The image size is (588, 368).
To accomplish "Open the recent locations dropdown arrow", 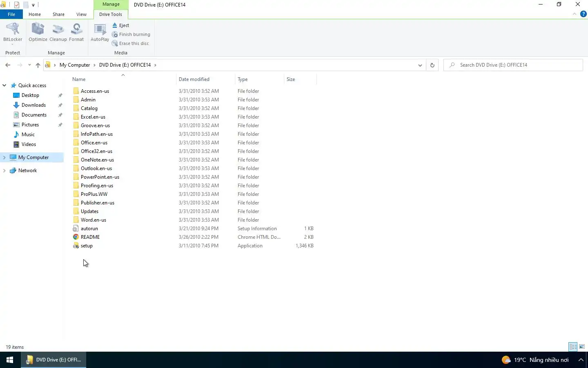I will pyautogui.click(x=29, y=65).
